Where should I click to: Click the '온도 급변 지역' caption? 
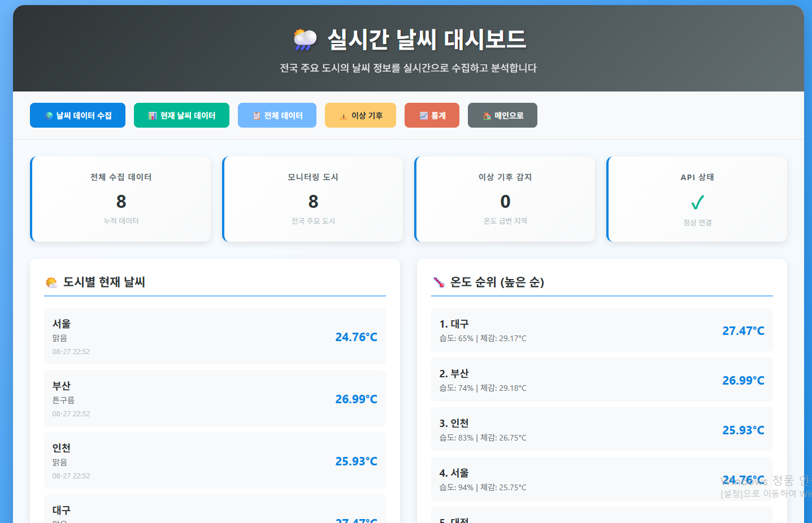505,221
